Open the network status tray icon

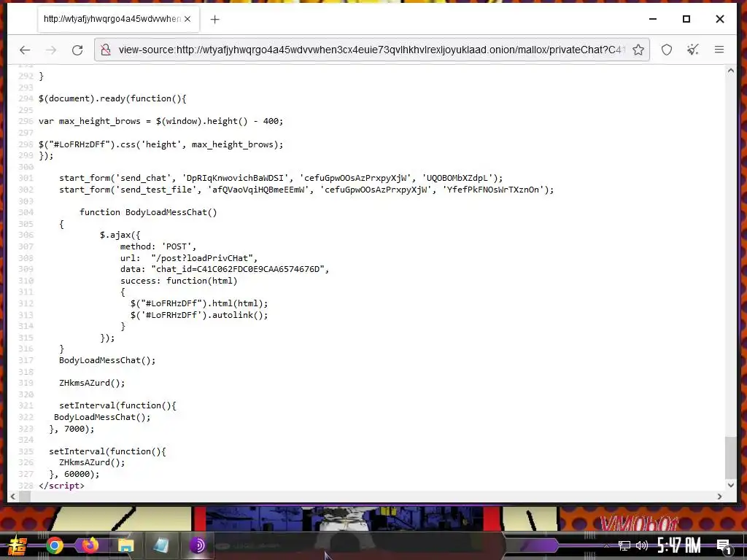[x=624, y=545]
